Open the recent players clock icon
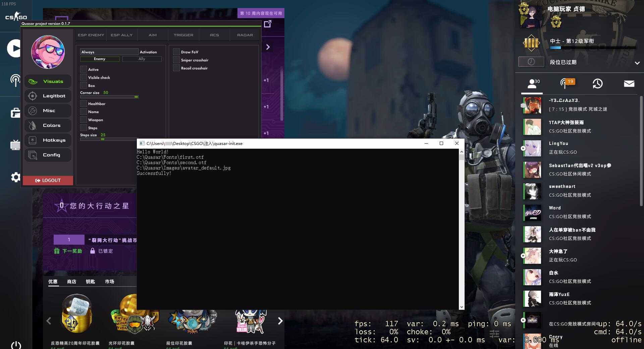 point(597,84)
